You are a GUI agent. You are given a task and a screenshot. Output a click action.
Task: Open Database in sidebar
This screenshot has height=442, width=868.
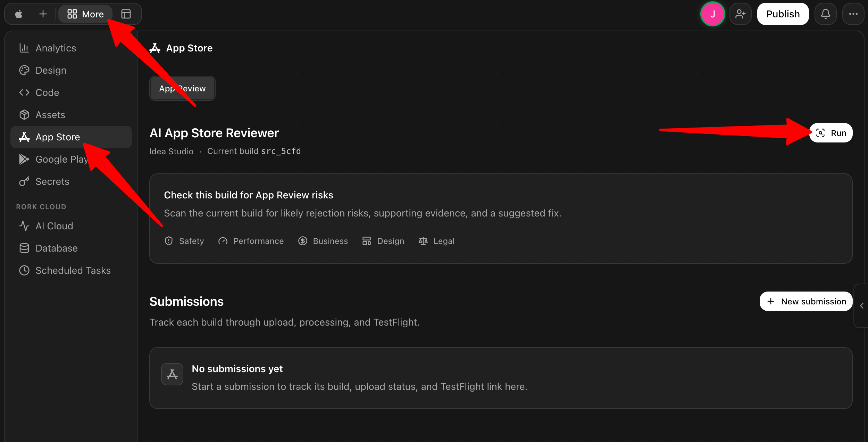(x=71, y=248)
